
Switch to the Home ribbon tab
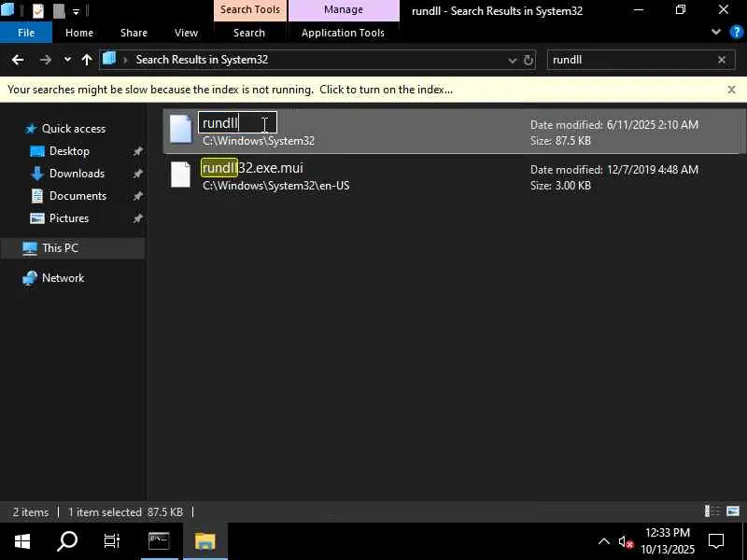pos(79,33)
